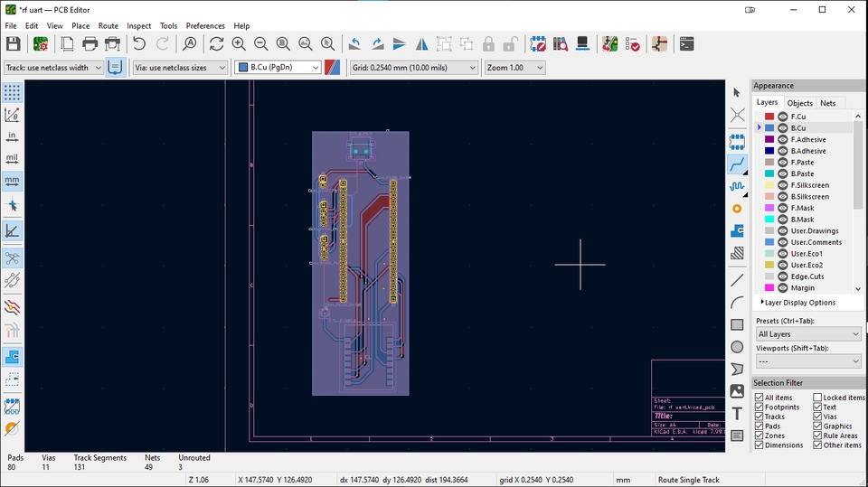Select the User.Comments layer row

click(806, 242)
